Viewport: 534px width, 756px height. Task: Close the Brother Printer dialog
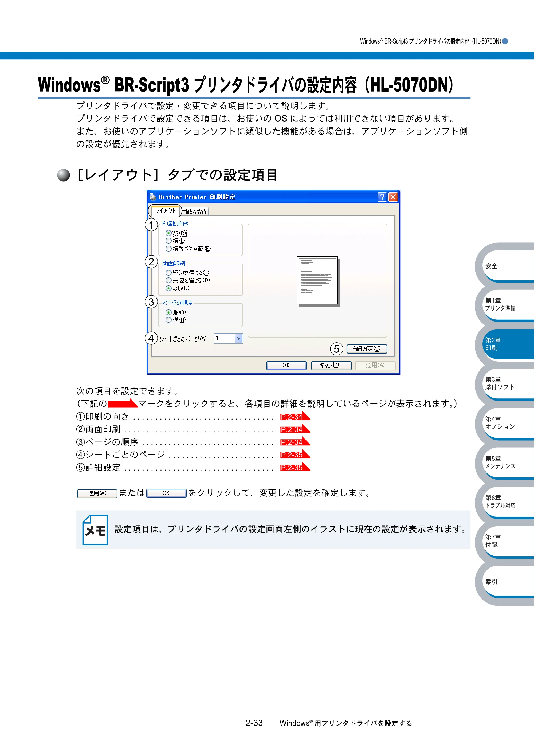click(393, 197)
